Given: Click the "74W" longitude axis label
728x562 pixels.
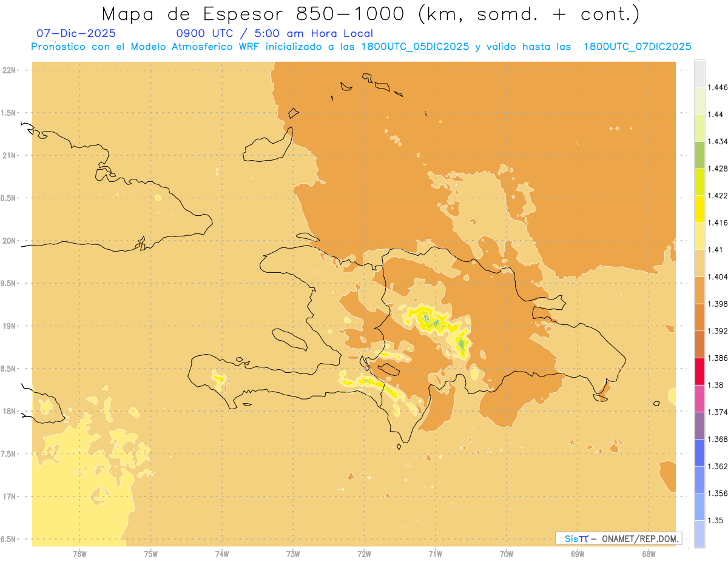Looking at the screenshot, I should coord(222,554).
